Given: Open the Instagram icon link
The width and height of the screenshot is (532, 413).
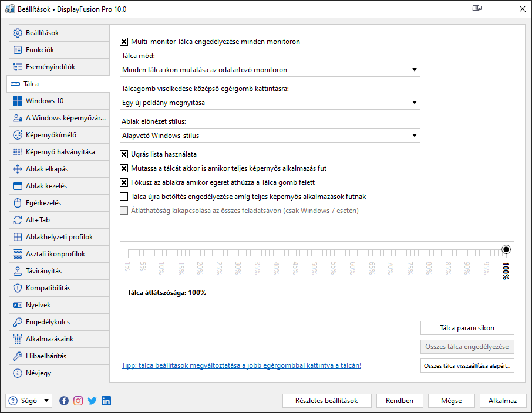Looking at the screenshot, I should click(78, 401).
